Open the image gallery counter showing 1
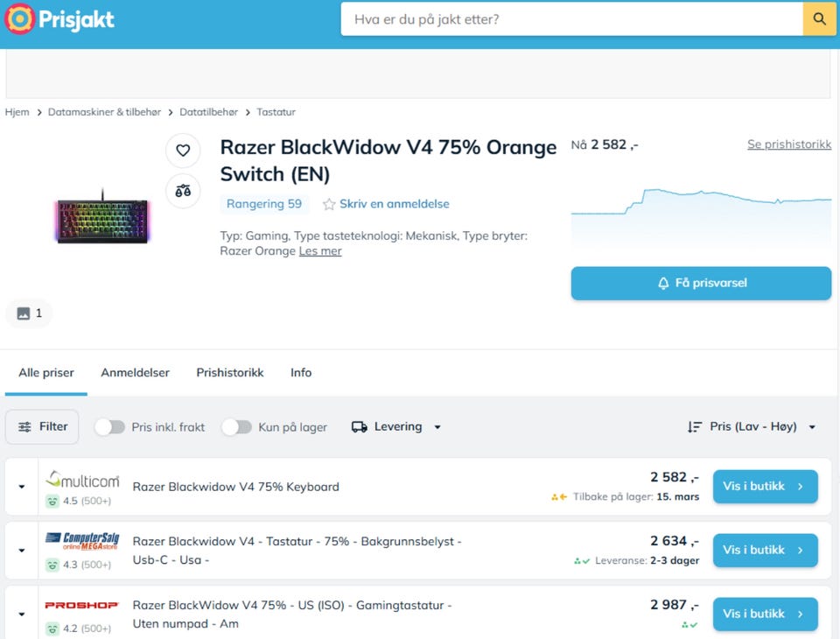 pyautogui.click(x=30, y=313)
